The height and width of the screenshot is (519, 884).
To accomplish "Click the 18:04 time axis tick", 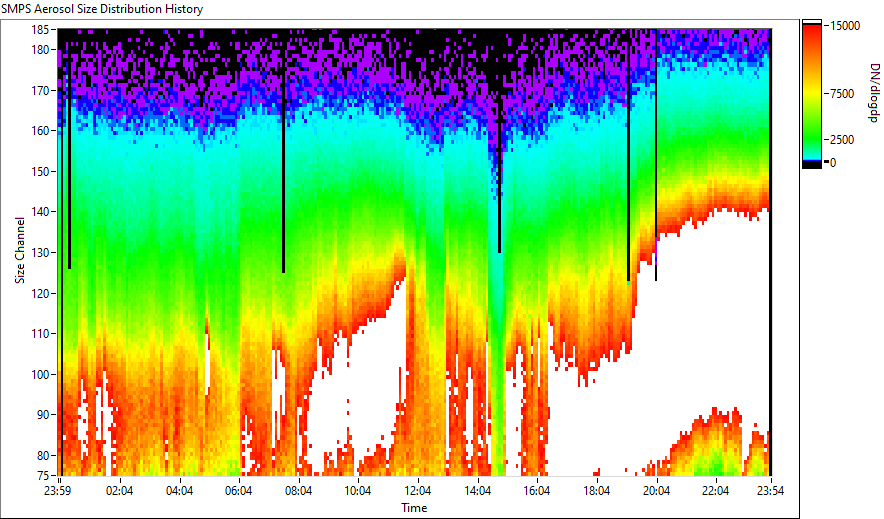I will [596, 491].
